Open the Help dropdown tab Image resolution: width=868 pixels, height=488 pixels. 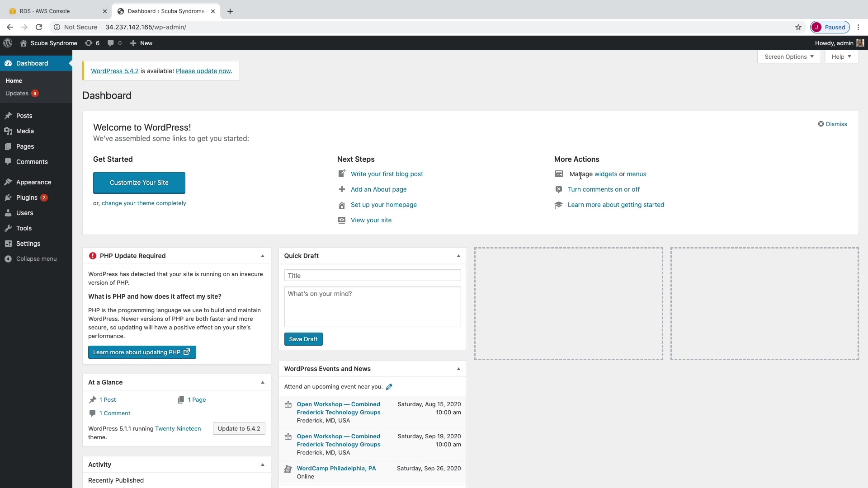[841, 56]
